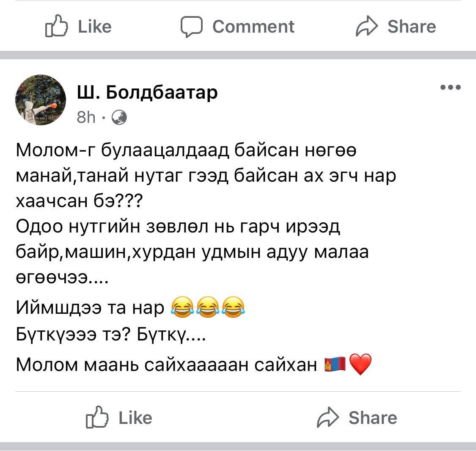Click the 8h post timestamp
Image resolution: width=476 pixels, height=451 pixels.
pyautogui.click(x=86, y=117)
